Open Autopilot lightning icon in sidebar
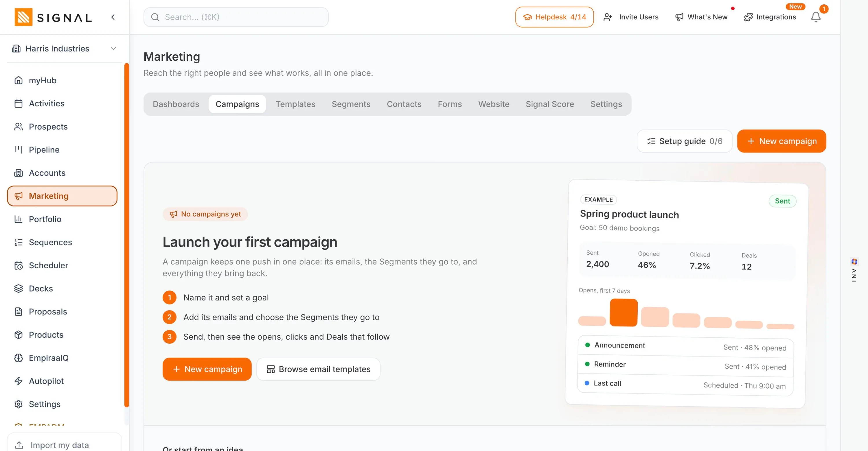868x451 pixels. pos(19,381)
